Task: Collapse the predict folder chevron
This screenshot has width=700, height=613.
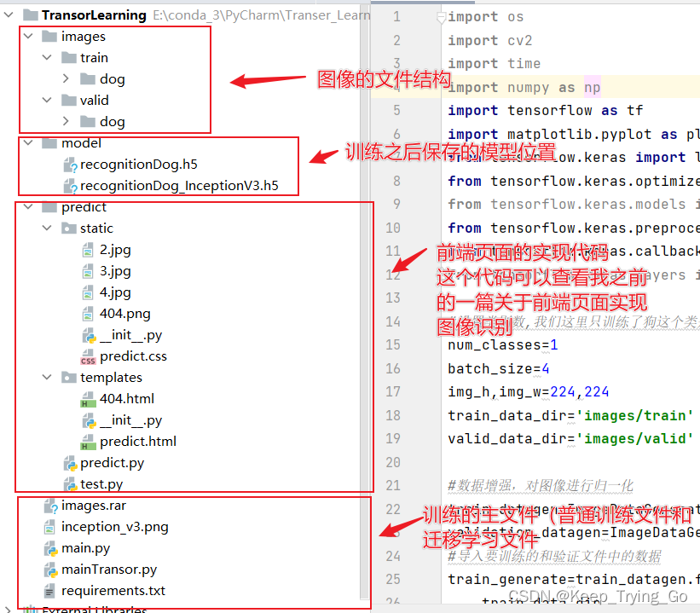Action: point(28,206)
